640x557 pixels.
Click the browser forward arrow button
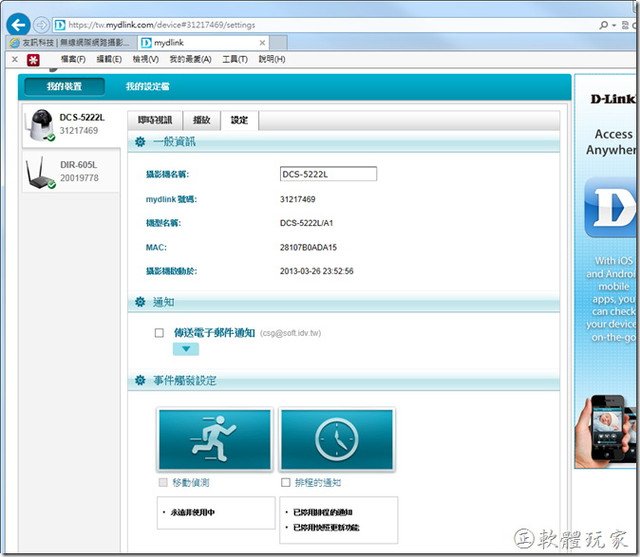click(x=41, y=25)
